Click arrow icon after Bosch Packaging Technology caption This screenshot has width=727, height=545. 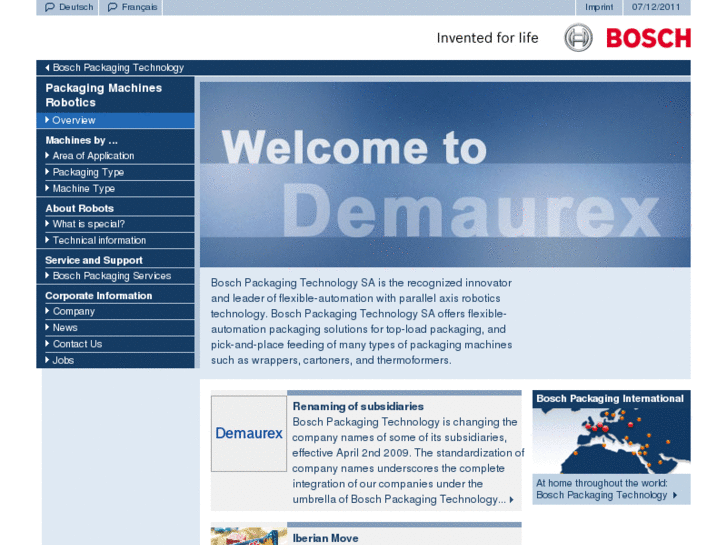(675, 495)
